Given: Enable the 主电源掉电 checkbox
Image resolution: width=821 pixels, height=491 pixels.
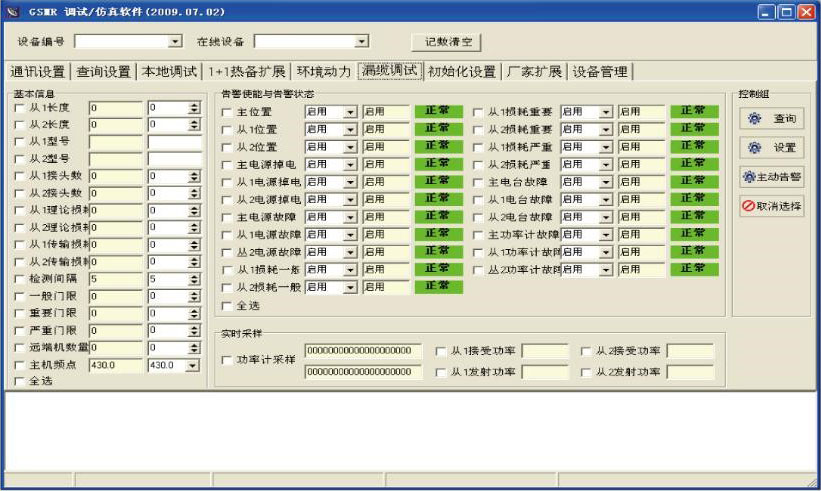Looking at the screenshot, I should pos(227,165).
